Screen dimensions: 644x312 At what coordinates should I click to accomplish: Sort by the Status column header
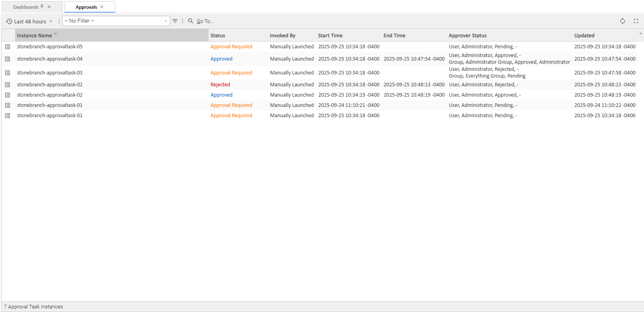[x=218, y=36]
